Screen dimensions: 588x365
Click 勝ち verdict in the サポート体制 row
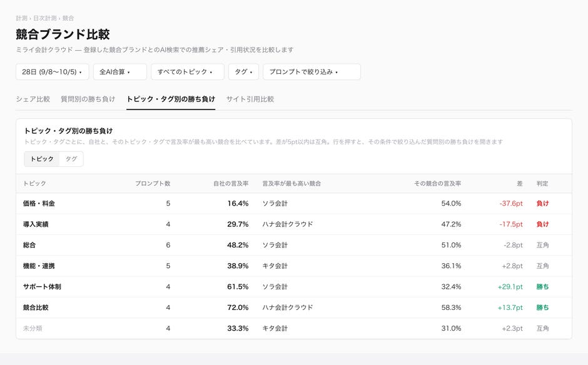tap(542, 287)
